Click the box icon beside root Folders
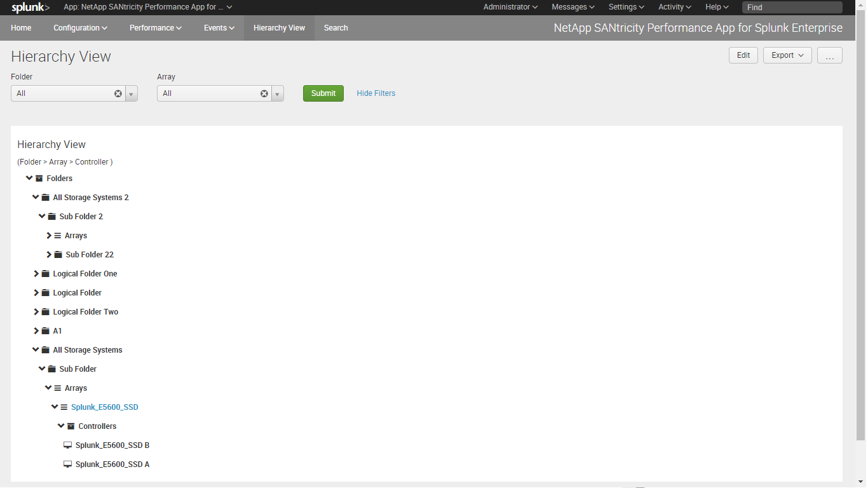868x488 pixels. tap(39, 179)
